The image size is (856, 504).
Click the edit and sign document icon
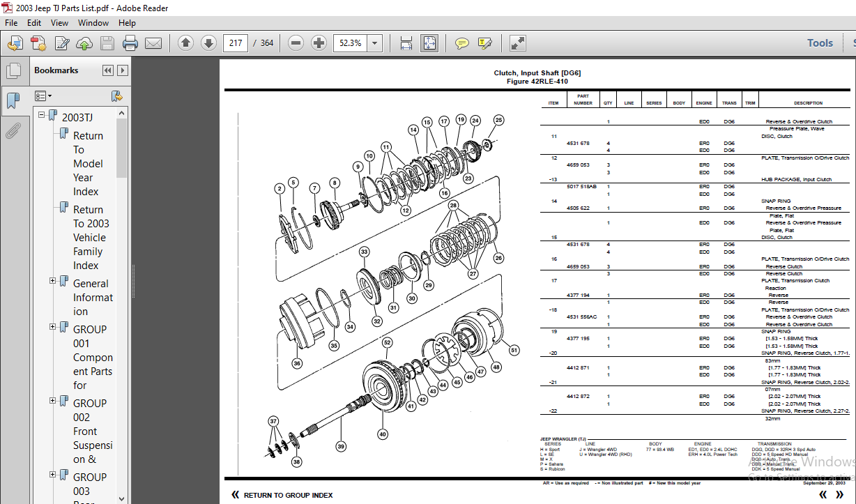pyautogui.click(x=61, y=43)
